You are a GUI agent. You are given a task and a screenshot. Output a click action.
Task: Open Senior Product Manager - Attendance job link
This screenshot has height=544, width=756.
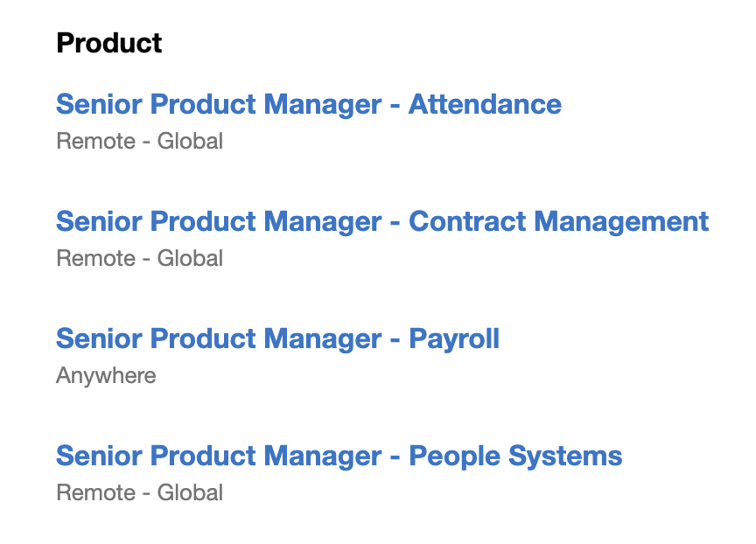pyautogui.click(x=309, y=104)
